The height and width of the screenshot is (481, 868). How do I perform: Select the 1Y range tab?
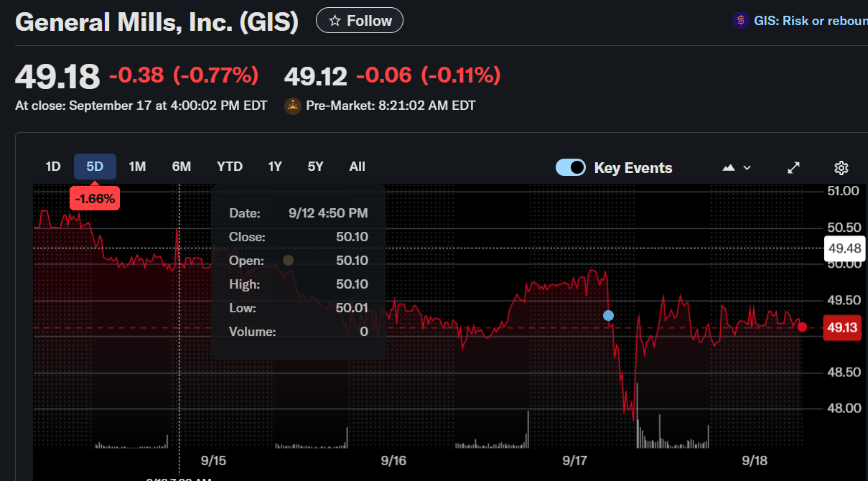click(x=275, y=167)
